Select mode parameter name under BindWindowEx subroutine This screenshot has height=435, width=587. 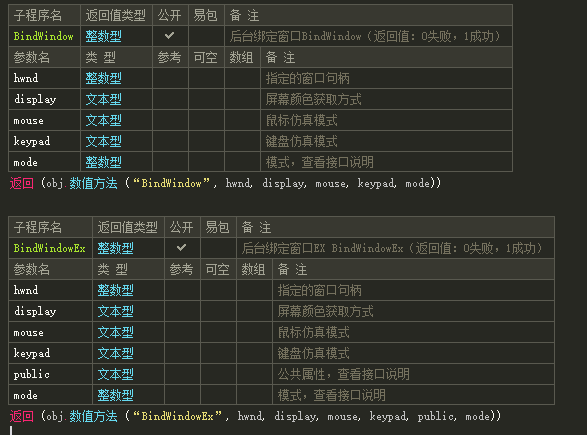(x=25, y=395)
